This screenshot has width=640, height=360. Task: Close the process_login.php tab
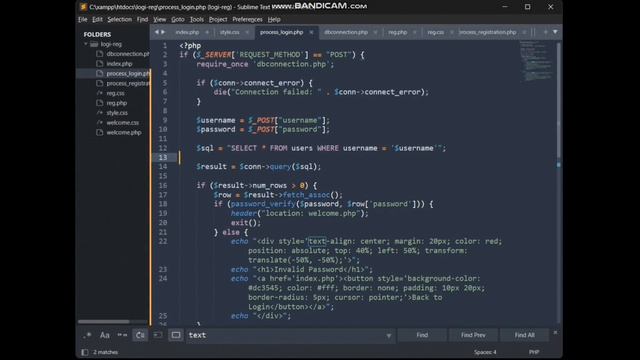point(311,32)
